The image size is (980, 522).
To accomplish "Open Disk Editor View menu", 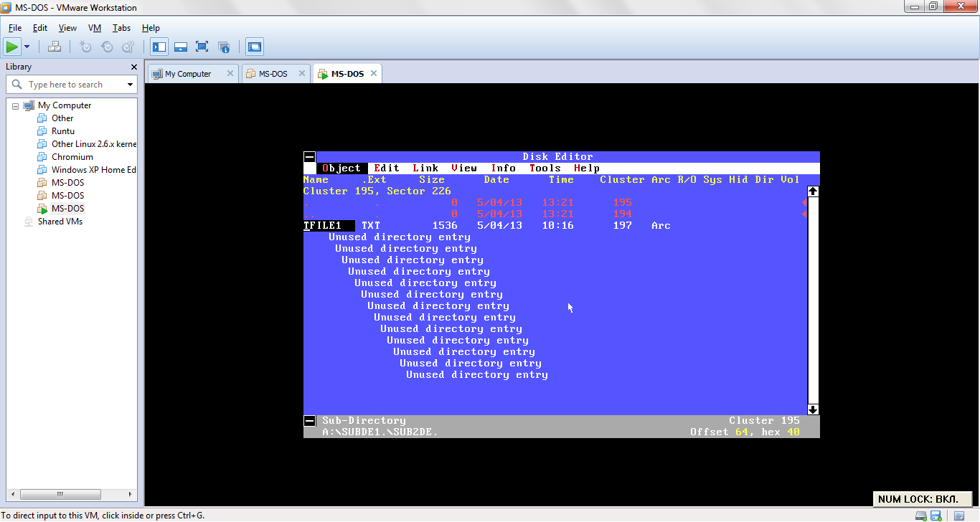I will click(x=464, y=169).
